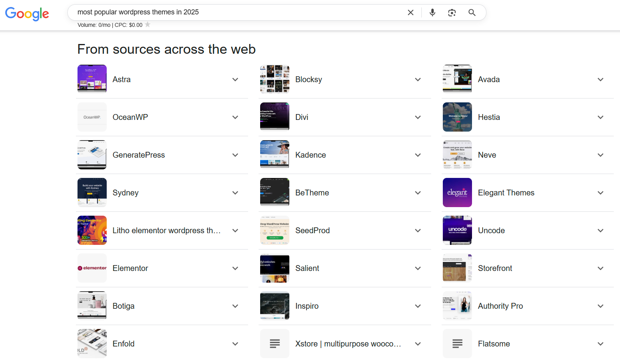Open the GeneratePress theme link
Image resolution: width=620 pixels, height=364 pixels.
point(139,155)
